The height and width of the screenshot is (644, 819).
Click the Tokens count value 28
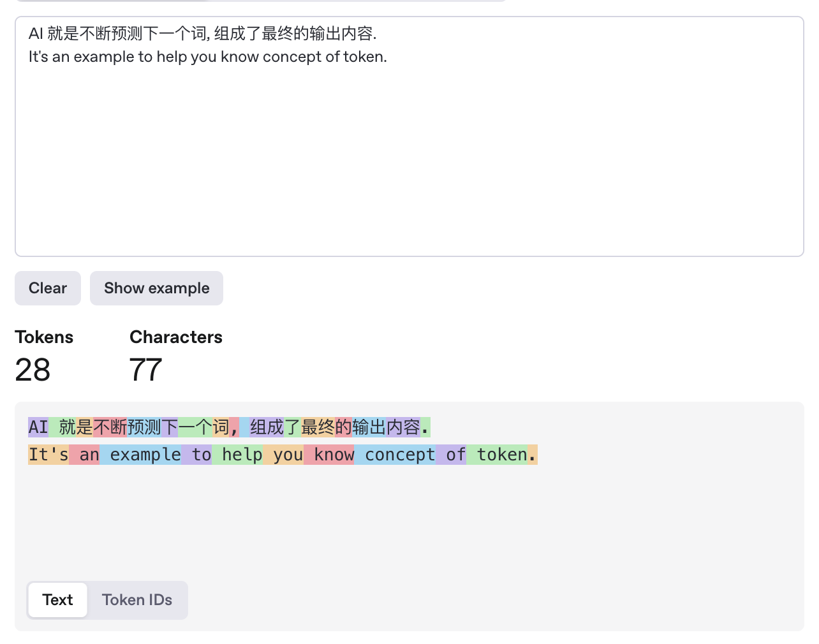pyautogui.click(x=33, y=370)
